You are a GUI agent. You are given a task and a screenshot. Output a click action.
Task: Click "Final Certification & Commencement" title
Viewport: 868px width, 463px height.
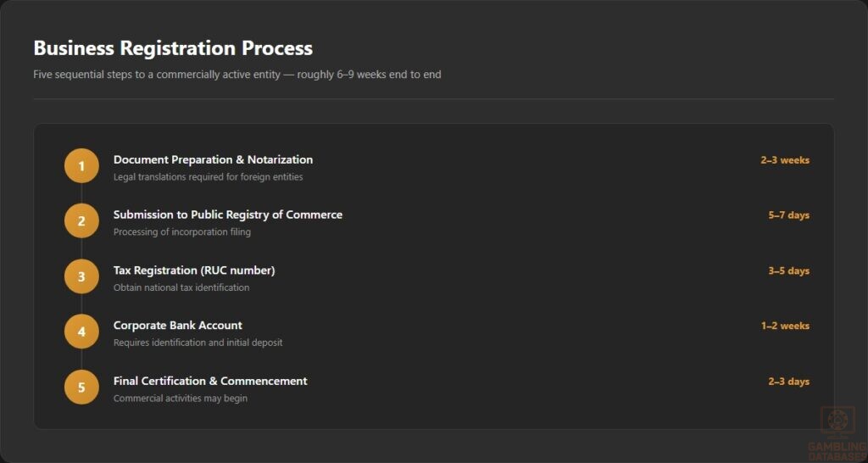point(210,381)
